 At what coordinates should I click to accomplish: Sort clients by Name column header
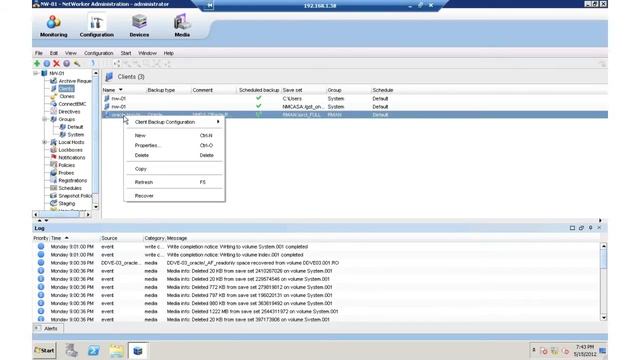pos(124,90)
